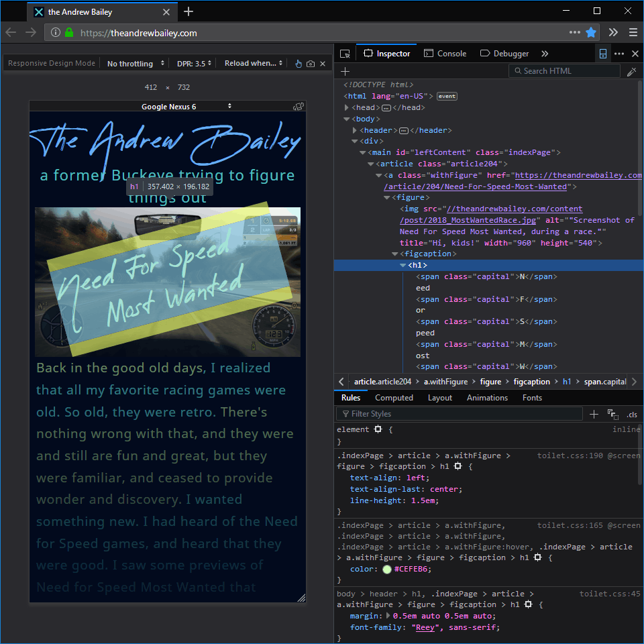644x644 pixels.
Task: Open the Layout tab
Action: click(440, 398)
